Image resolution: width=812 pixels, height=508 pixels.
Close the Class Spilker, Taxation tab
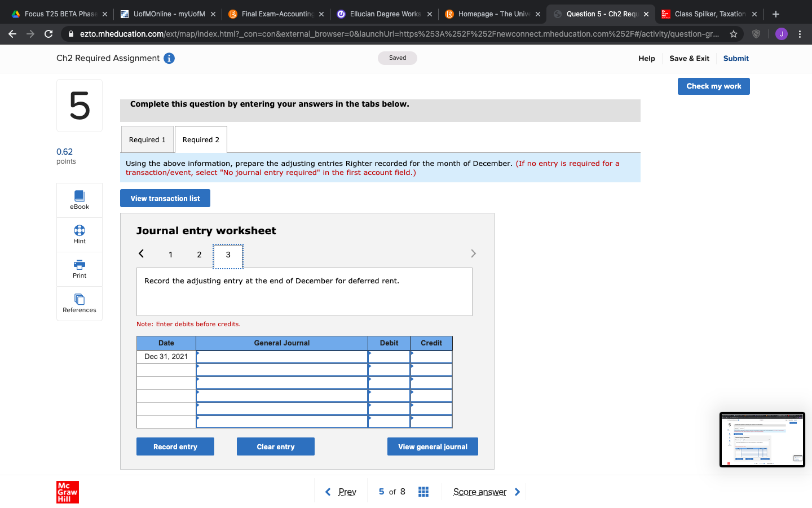pos(754,14)
